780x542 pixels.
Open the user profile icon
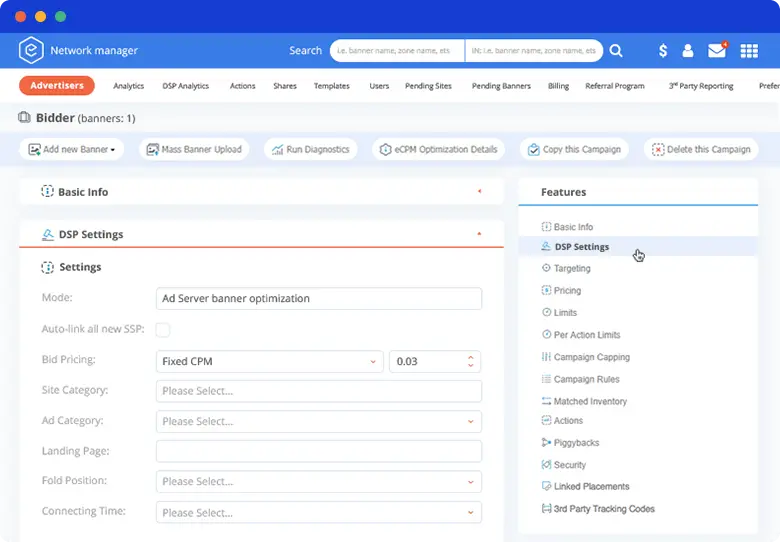688,51
